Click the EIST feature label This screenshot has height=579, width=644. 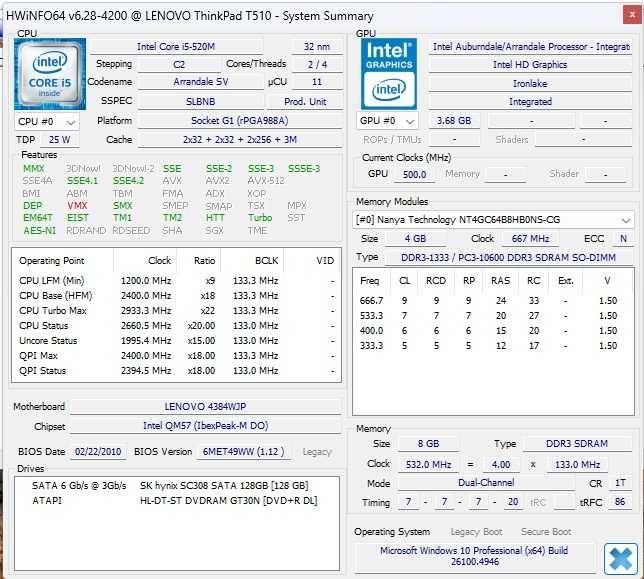click(78, 218)
